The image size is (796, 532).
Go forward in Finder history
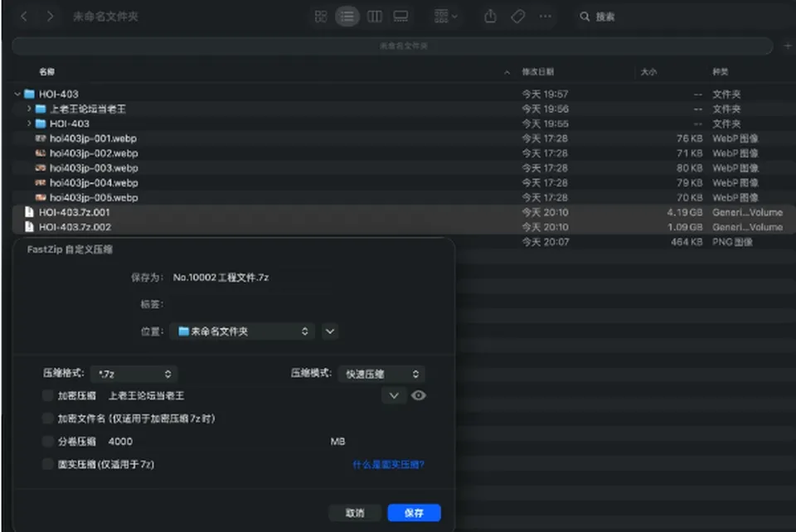[50, 17]
